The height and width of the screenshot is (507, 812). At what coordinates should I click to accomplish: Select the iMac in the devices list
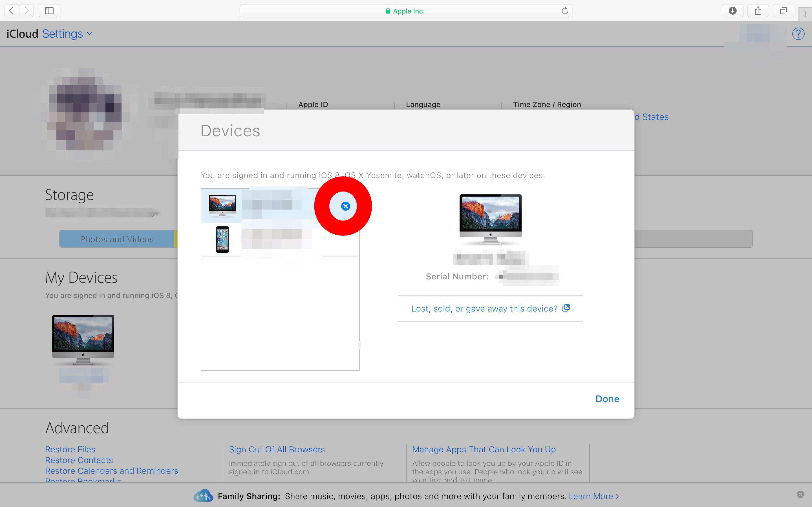[222, 205]
